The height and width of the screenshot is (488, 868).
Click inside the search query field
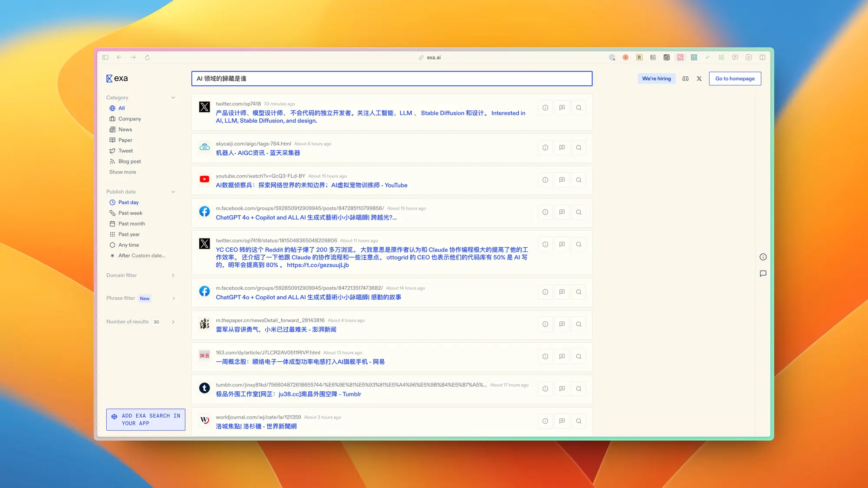pyautogui.click(x=391, y=79)
